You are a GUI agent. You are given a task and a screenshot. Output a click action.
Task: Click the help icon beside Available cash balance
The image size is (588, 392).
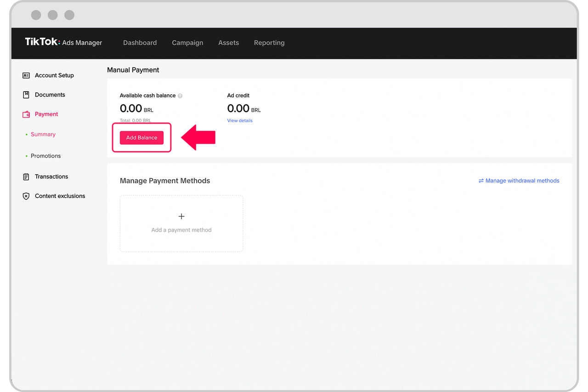click(180, 96)
